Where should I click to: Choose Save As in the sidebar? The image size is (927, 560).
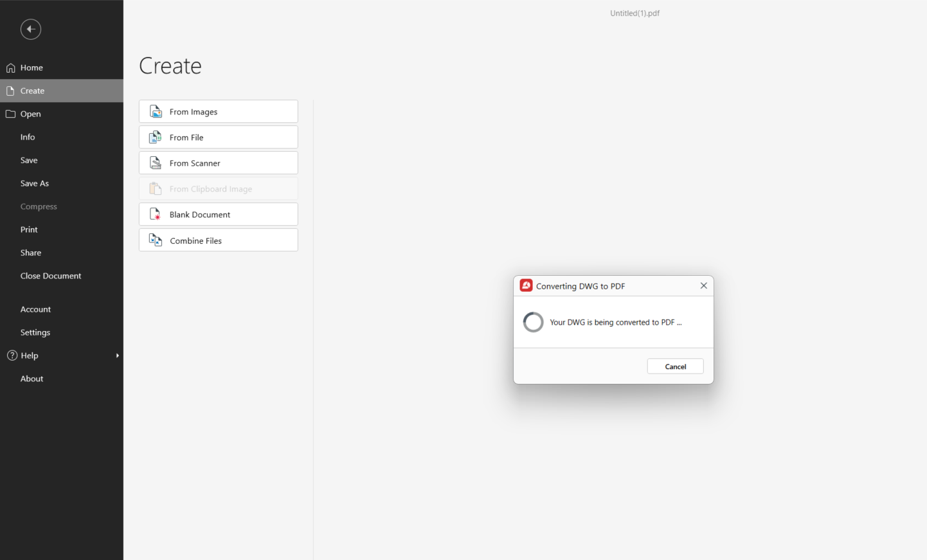[35, 183]
